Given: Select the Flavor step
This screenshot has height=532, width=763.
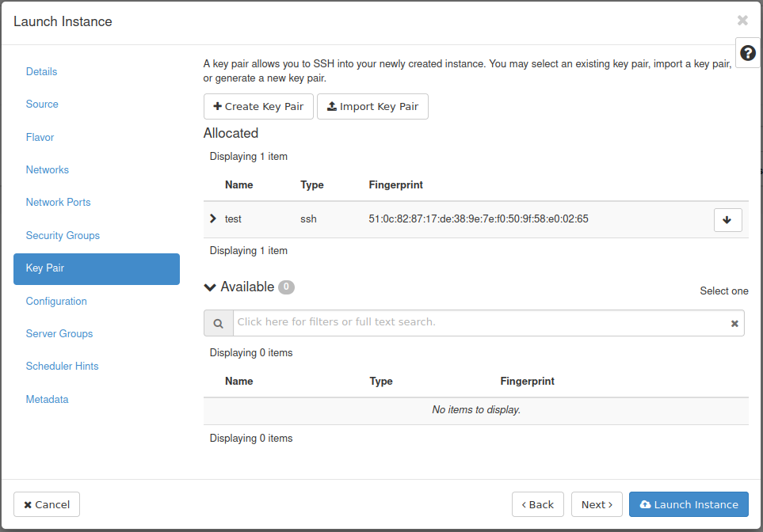Looking at the screenshot, I should [40, 138].
